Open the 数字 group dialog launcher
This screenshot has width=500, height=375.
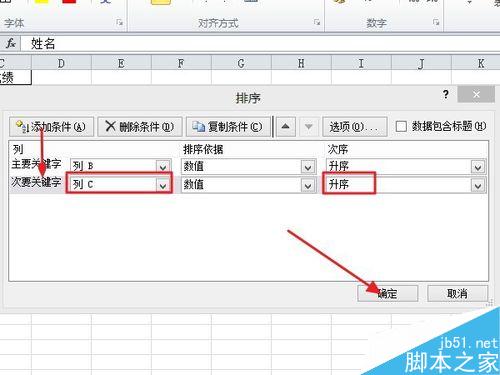pos(436,23)
